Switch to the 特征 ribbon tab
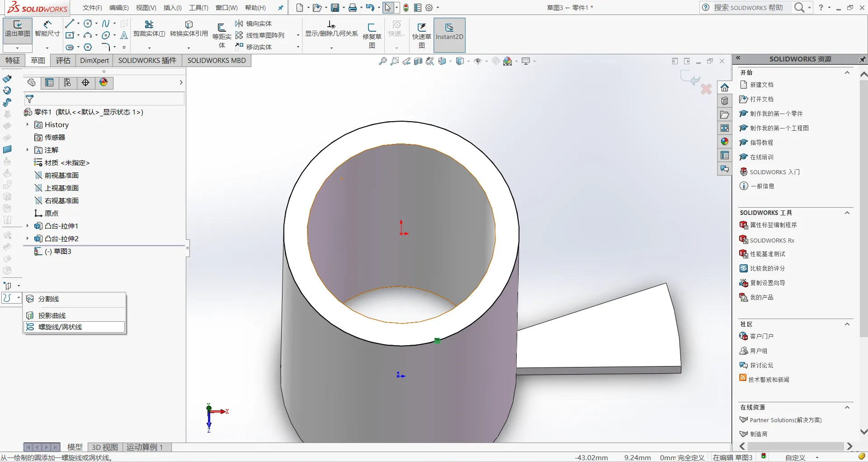This screenshot has height=462, width=868. [x=13, y=61]
